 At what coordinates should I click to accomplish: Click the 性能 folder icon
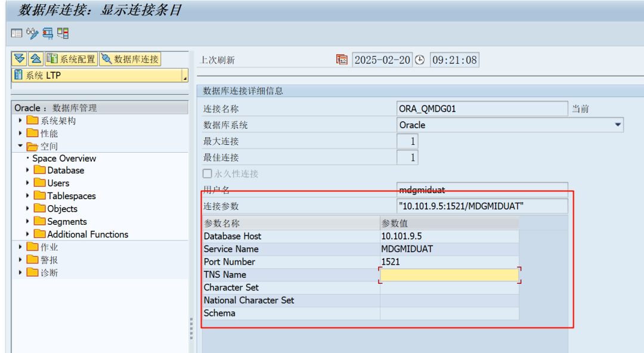click(32, 133)
